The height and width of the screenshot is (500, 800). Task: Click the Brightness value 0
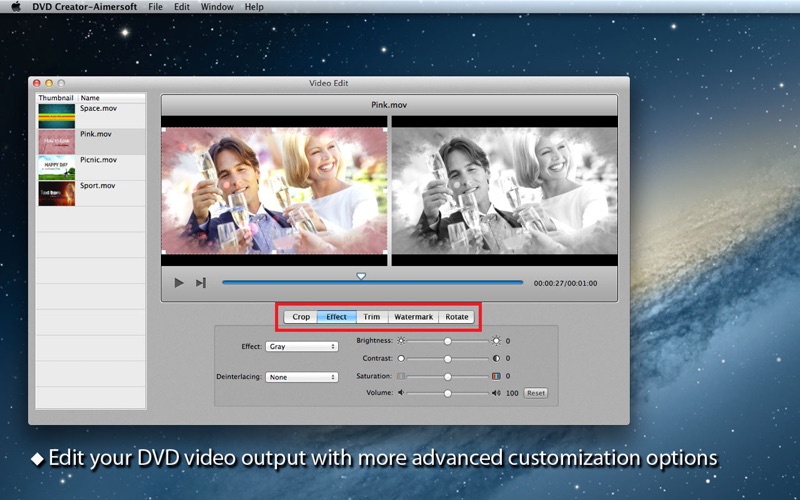[508, 341]
